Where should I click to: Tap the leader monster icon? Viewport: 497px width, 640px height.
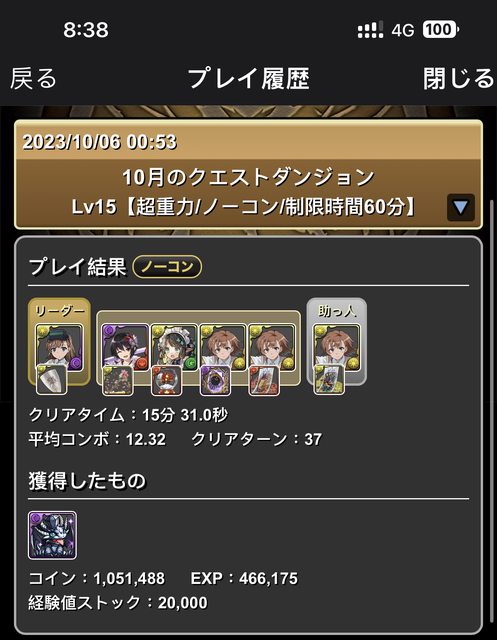coord(60,347)
